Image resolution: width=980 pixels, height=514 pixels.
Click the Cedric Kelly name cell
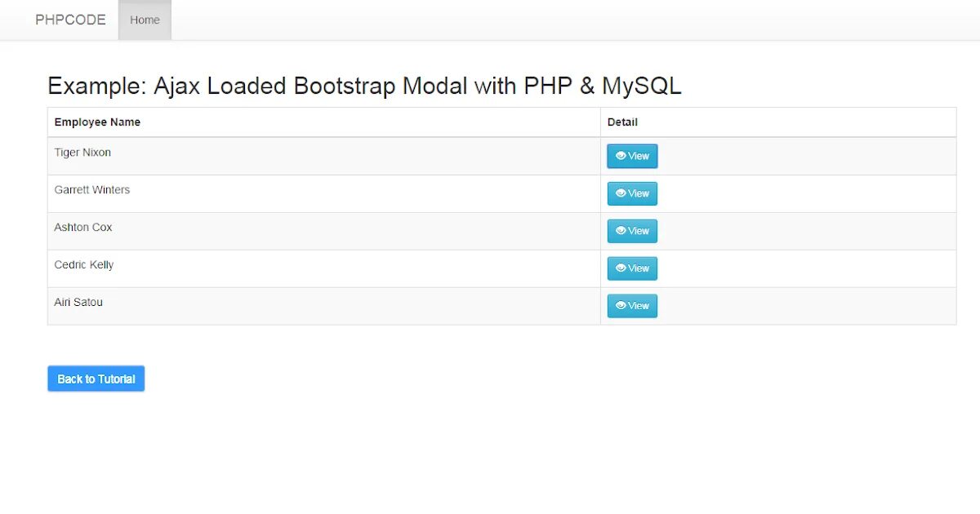click(84, 265)
